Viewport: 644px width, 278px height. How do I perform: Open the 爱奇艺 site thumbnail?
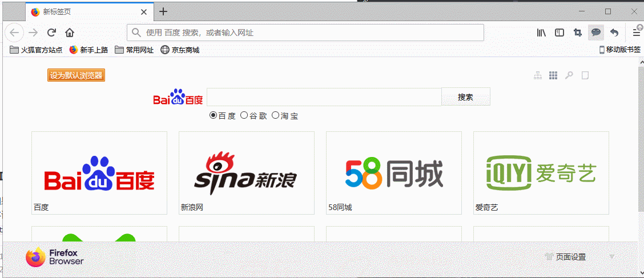point(541,173)
